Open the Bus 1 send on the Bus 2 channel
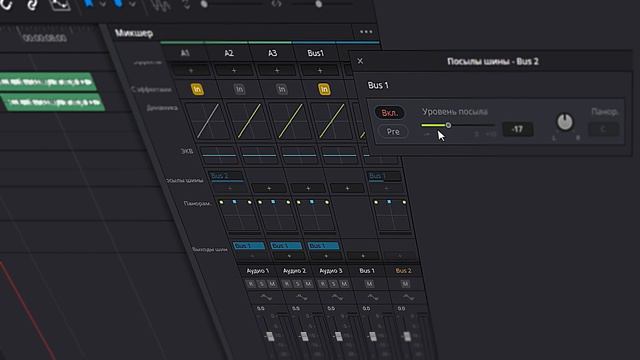Image resolution: width=640 pixels, height=360 pixels. (384, 176)
